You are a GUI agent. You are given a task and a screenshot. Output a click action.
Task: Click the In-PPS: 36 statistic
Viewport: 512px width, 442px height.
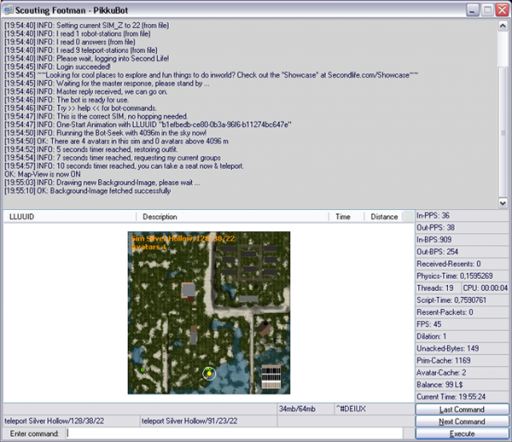462,215
